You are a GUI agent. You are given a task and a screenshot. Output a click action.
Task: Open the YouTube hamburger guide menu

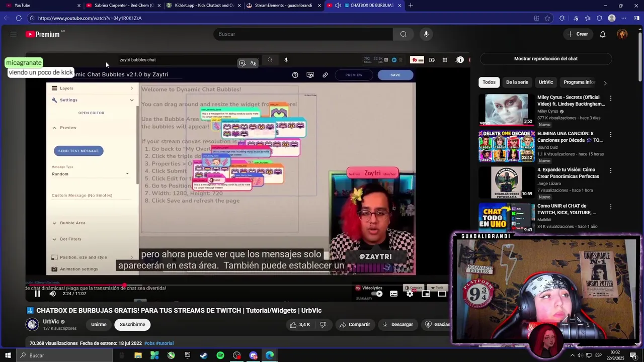[13, 34]
